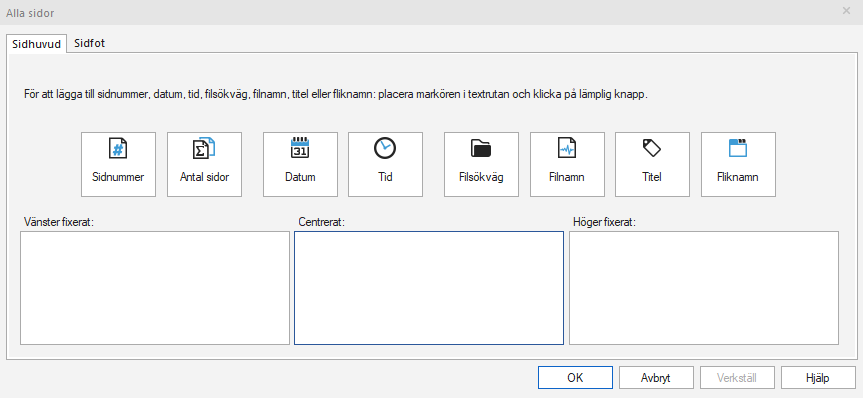
Task: Cancel dialog with the Avbryt button
Action: tap(656, 378)
